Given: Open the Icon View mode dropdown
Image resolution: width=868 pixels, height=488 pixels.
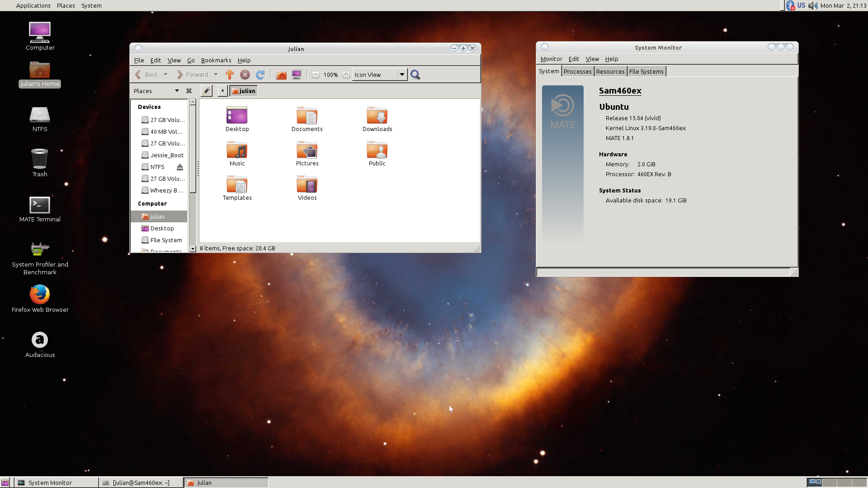Looking at the screenshot, I should 401,75.
